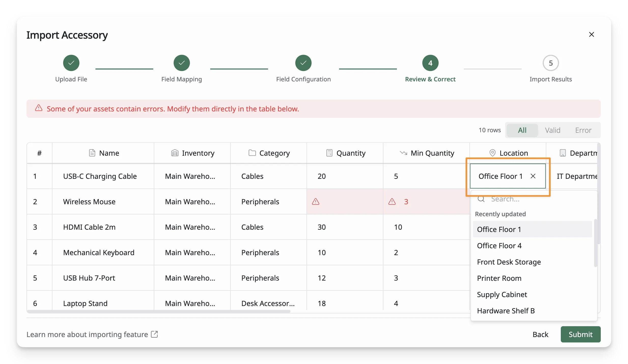628x364 pixels.
Task: Filter table to Error rows
Action: click(583, 130)
